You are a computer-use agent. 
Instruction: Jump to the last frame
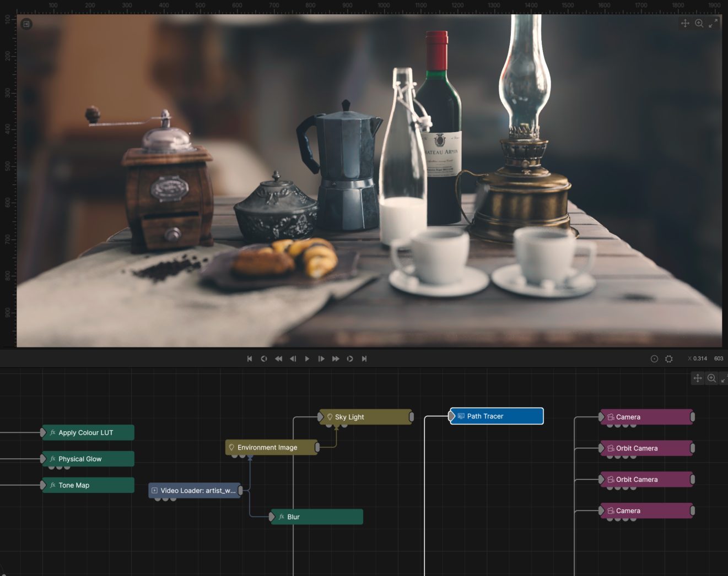tap(364, 358)
